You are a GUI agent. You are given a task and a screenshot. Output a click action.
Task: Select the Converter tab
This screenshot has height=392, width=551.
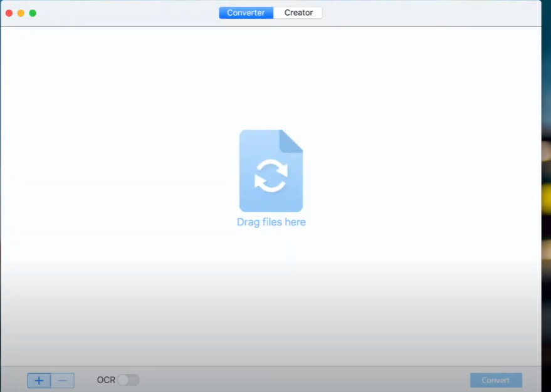(246, 13)
